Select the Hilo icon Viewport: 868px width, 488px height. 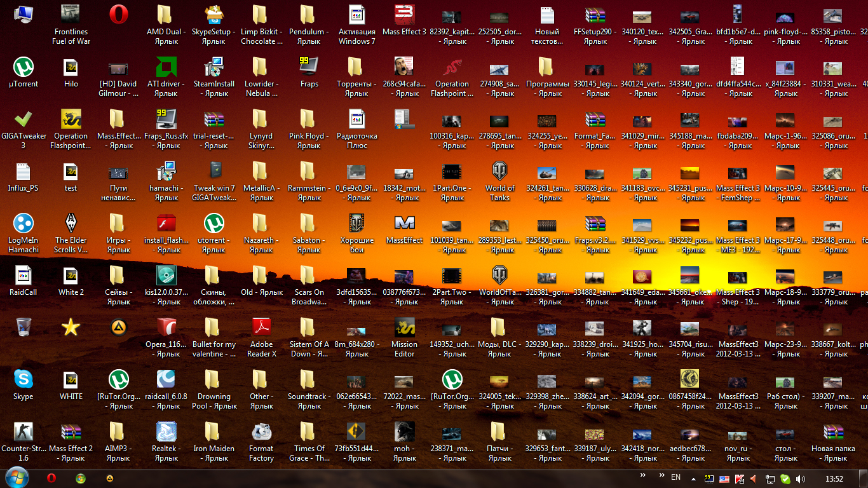click(71, 72)
